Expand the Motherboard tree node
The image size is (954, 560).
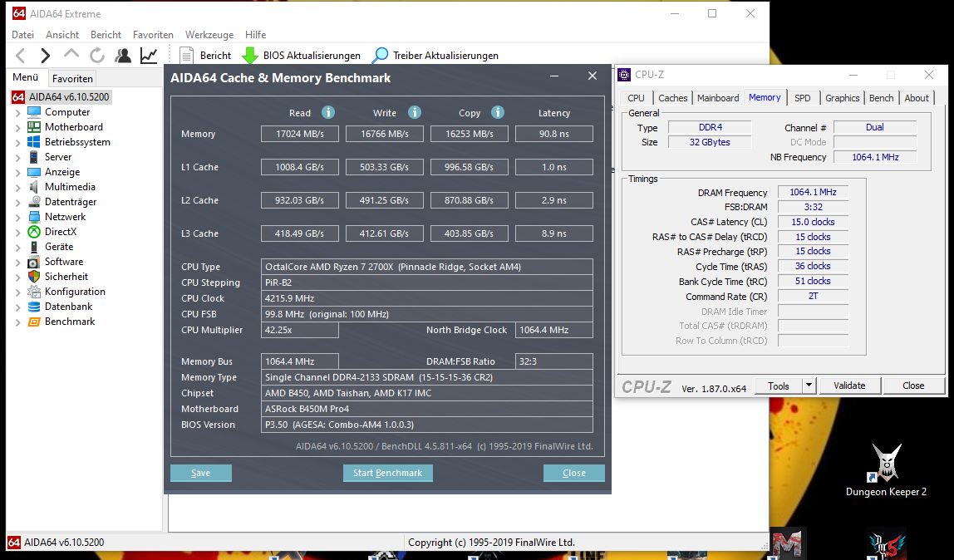click(x=17, y=128)
